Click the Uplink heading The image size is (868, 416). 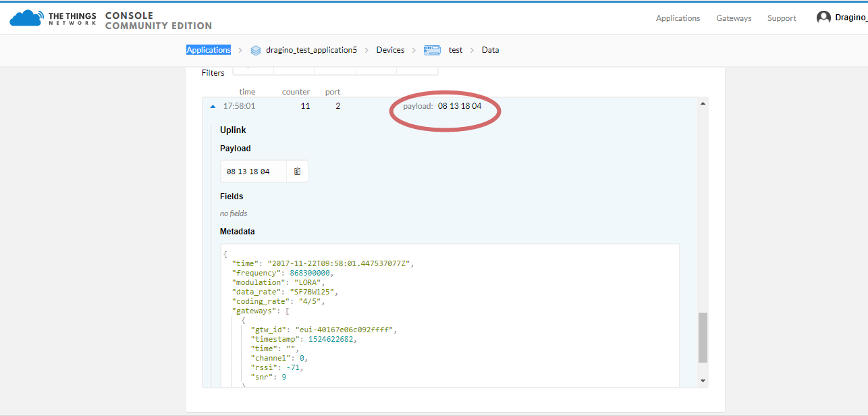[x=233, y=130]
